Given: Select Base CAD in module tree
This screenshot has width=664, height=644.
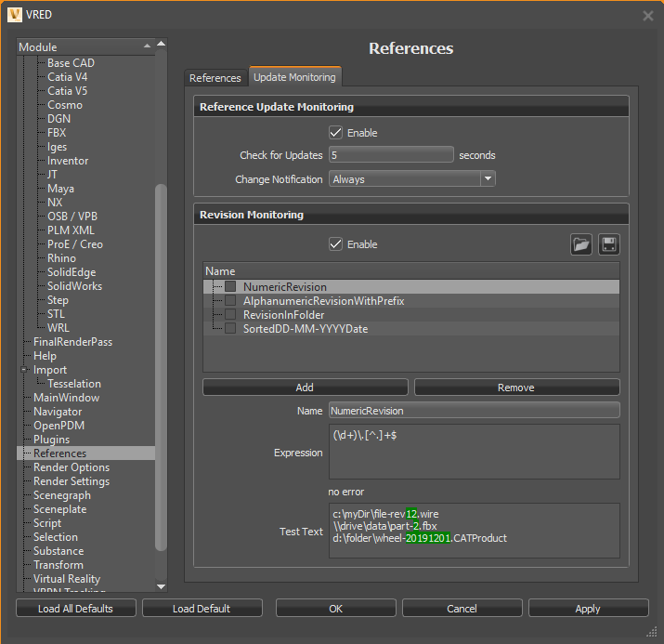Looking at the screenshot, I should (x=71, y=62).
